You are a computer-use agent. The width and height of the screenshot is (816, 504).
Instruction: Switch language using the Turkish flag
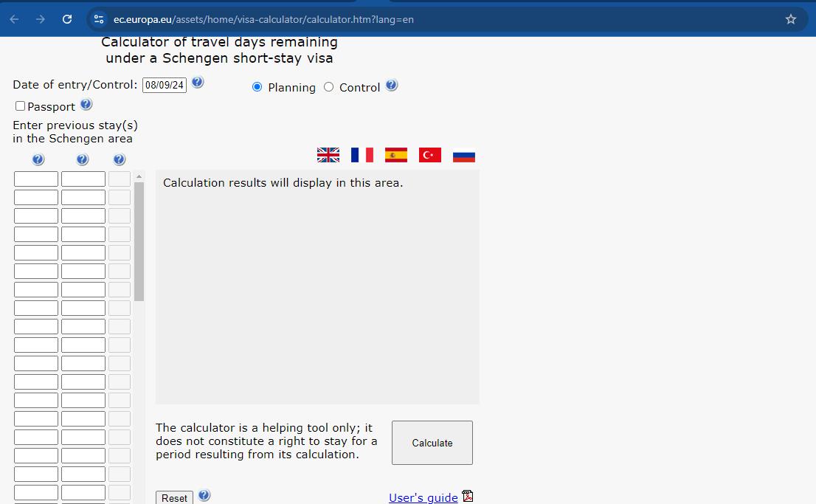click(x=429, y=155)
